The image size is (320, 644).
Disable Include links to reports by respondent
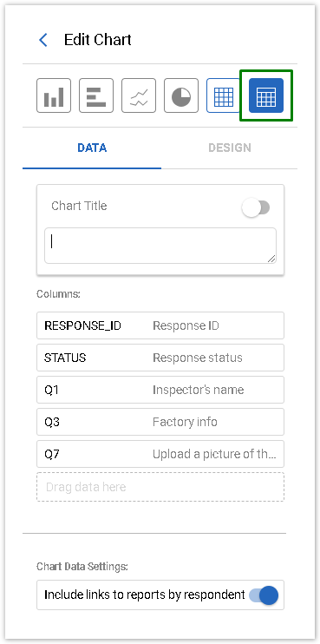[264, 595]
